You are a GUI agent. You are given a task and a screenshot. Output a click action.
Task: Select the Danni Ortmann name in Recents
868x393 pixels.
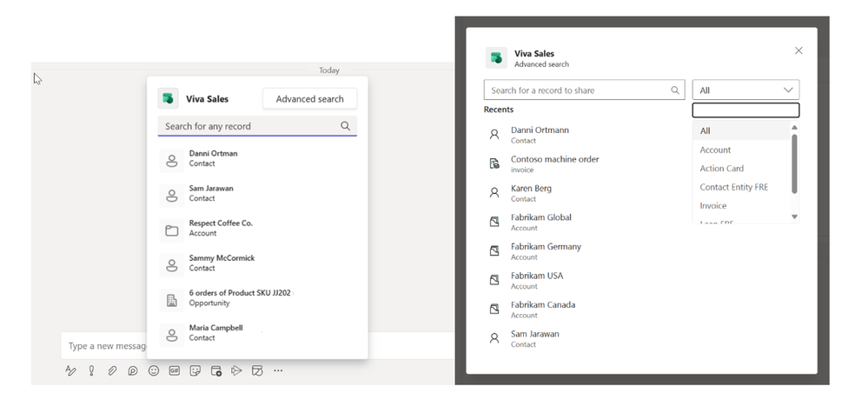tap(540, 130)
